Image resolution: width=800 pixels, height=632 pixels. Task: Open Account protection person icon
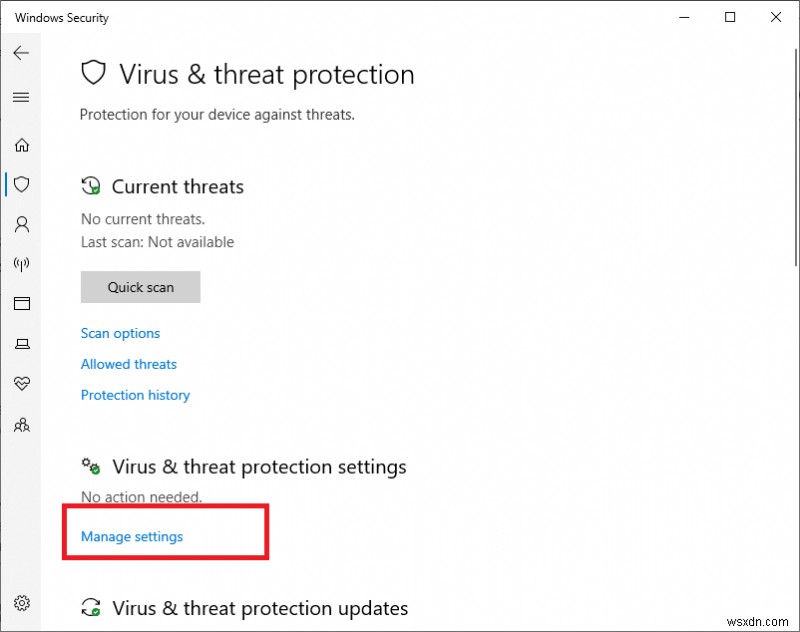[x=21, y=224]
